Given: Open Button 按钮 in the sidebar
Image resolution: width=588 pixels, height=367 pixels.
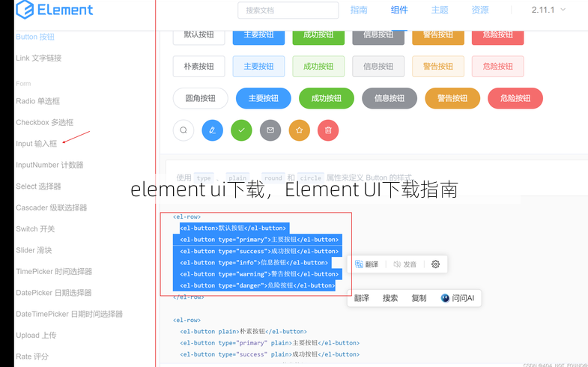Looking at the screenshot, I should 35,37.
